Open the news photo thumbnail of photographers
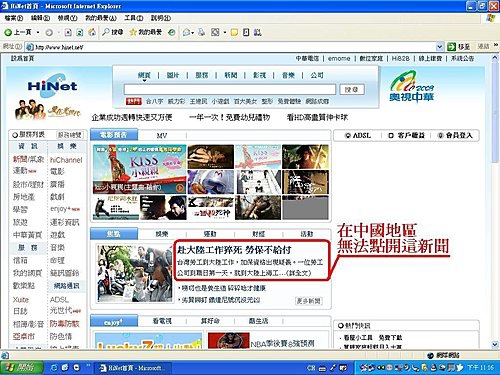 coord(135,274)
